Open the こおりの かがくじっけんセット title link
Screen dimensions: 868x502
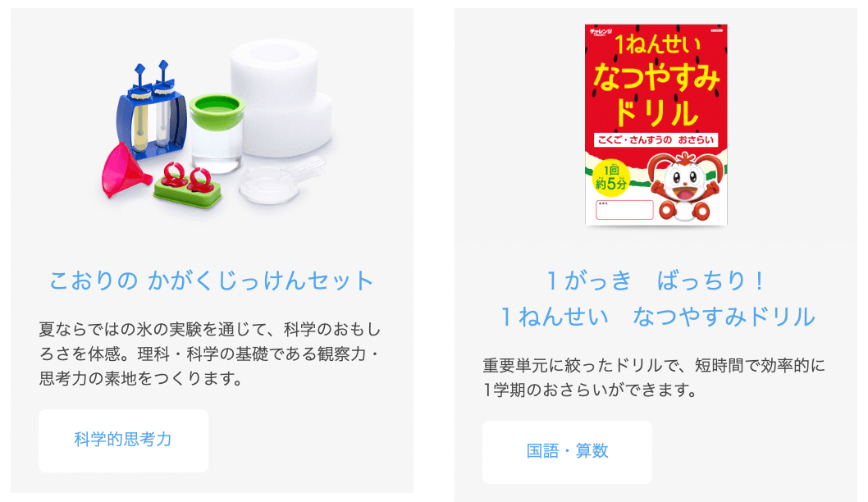pyautogui.click(x=212, y=281)
